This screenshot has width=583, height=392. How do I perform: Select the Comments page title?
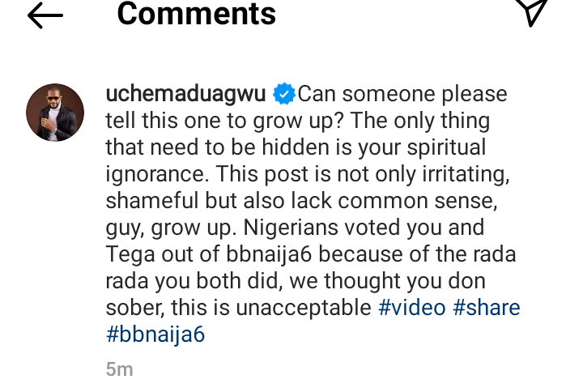(196, 14)
